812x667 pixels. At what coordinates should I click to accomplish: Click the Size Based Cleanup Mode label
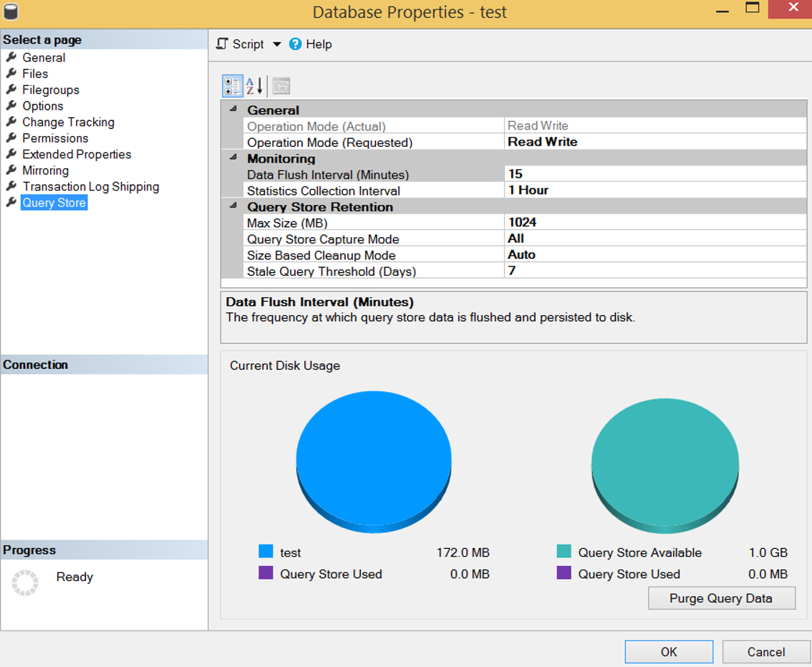[x=321, y=255]
